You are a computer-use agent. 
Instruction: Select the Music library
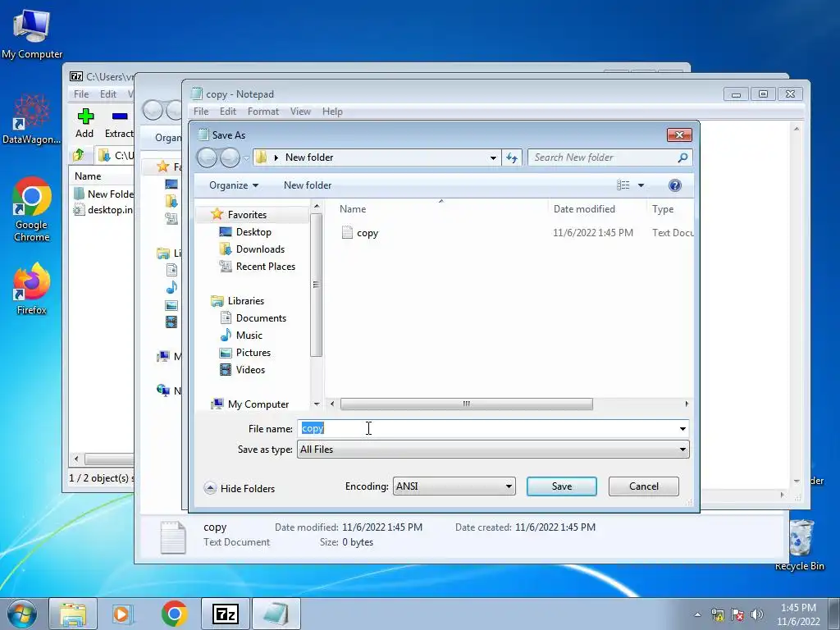pos(249,336)
